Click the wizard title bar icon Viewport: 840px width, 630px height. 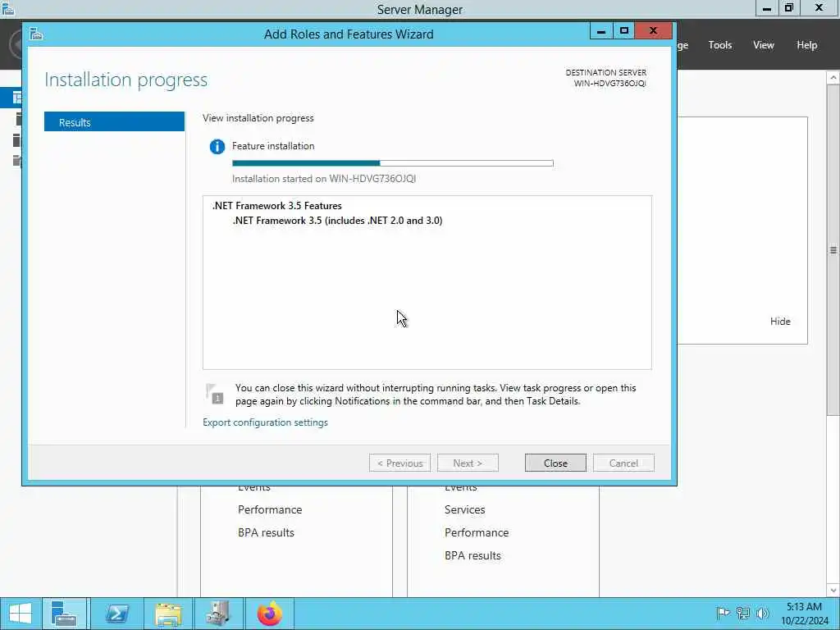pos(36,34)
